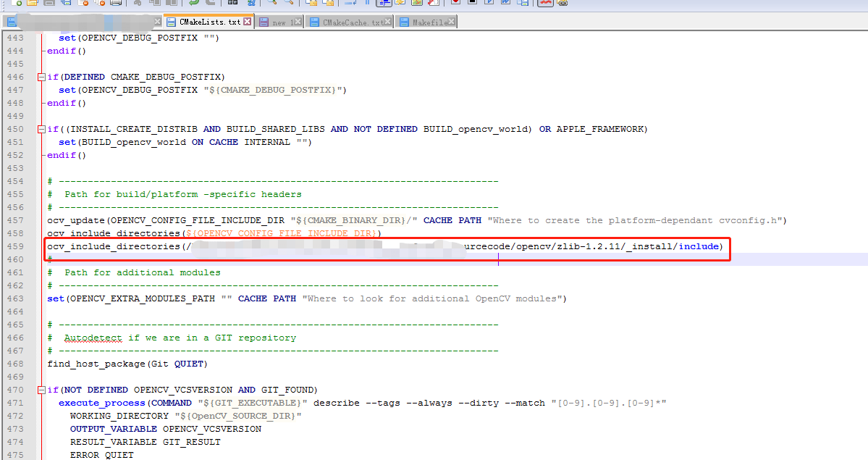Click comment 'Path for build/platform -specific headers'
This screenshot has width=868, height=460.
click(182, 195)
